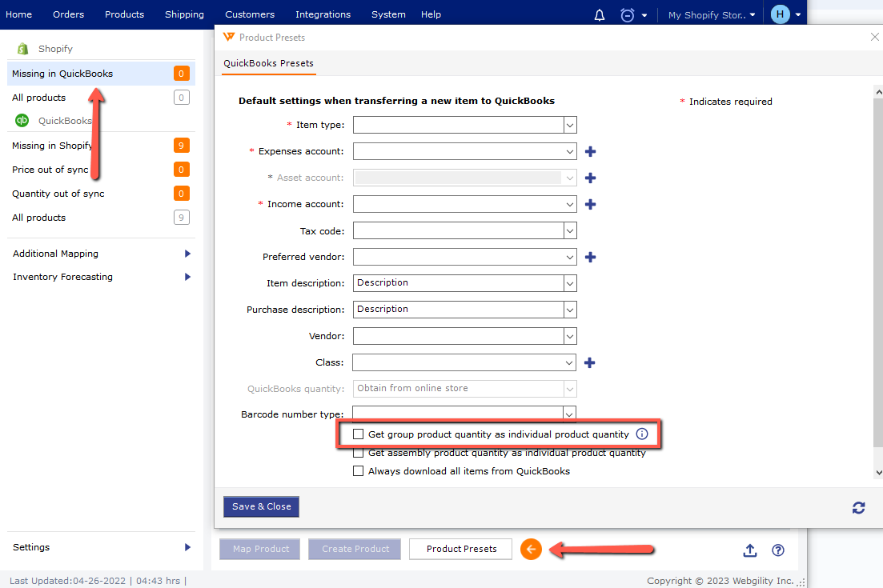Click the Webgility logo in dialog title

[229, 37]
